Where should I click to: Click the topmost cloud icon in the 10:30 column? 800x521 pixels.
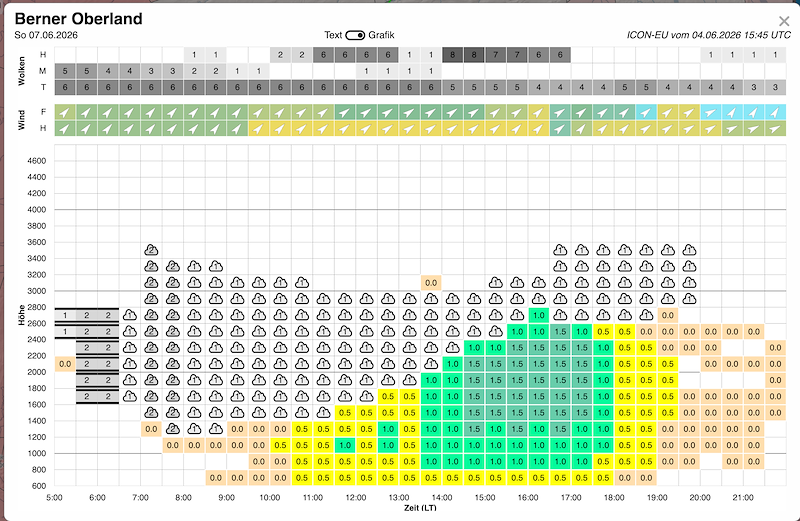pyautogui.click(x=302, y=283)
